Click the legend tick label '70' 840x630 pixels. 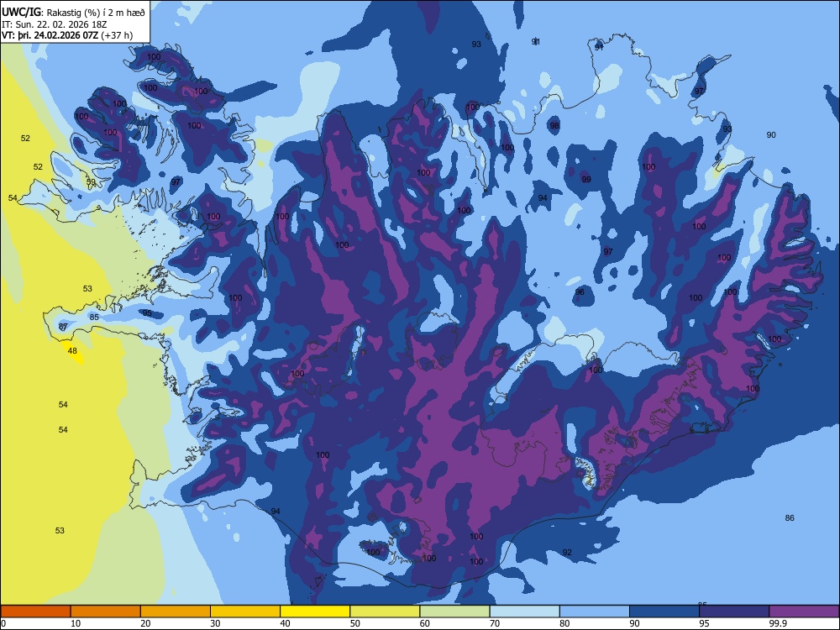[x=495, y=623]
